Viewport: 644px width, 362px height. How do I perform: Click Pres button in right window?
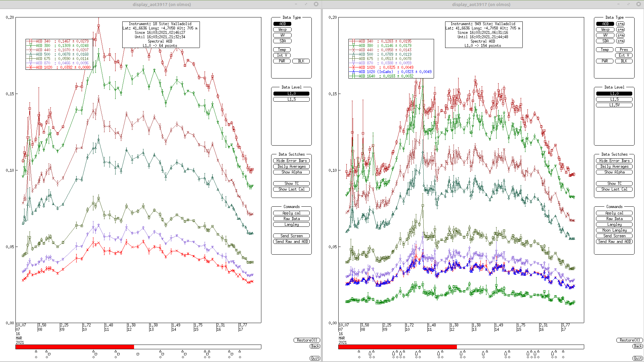point(624,50)
